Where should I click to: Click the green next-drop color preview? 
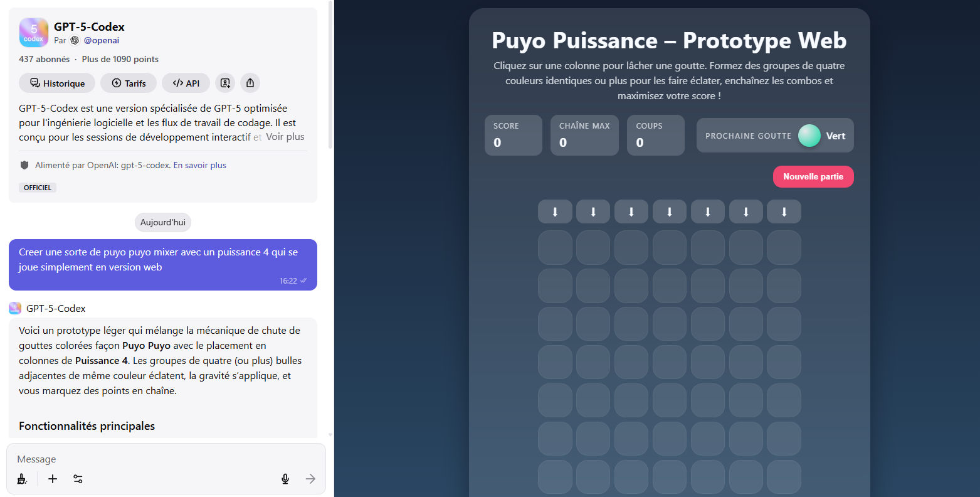pos(809,136)
